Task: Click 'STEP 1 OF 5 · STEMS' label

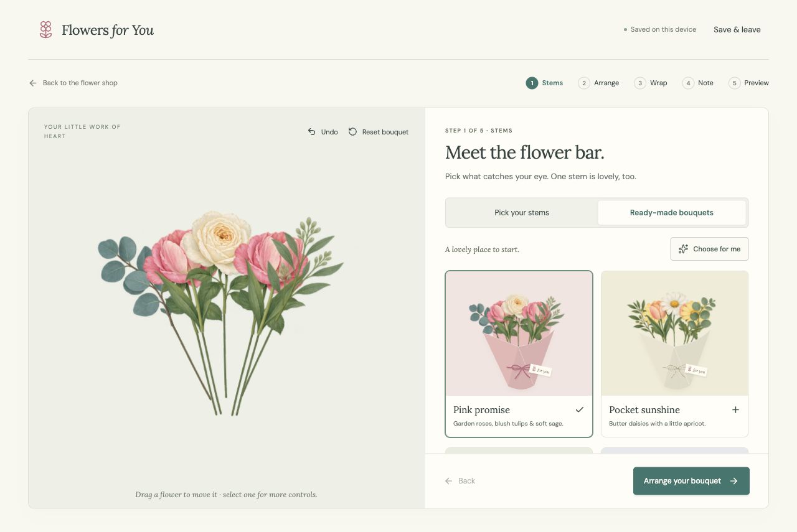Action: [x=479, y=131]
